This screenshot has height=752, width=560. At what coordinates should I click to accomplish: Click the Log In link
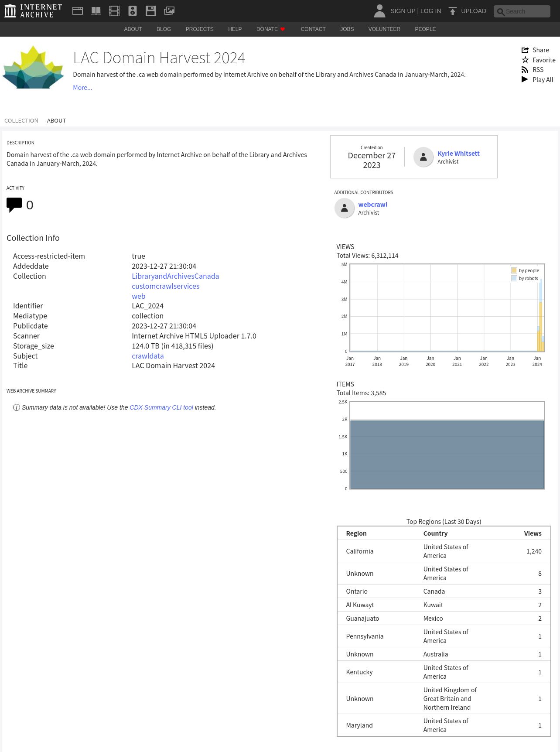click(430, 11)
